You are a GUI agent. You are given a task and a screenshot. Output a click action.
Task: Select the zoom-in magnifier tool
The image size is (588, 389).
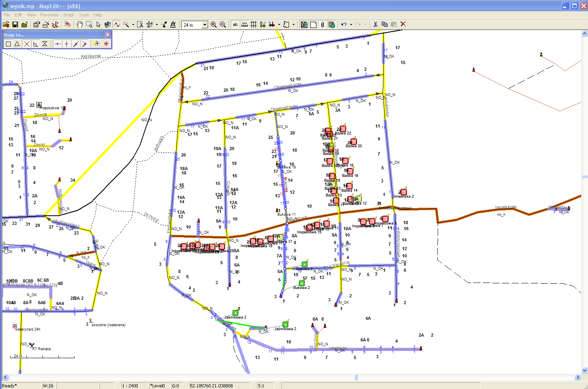pyautogui.click(x=214, y=24)
